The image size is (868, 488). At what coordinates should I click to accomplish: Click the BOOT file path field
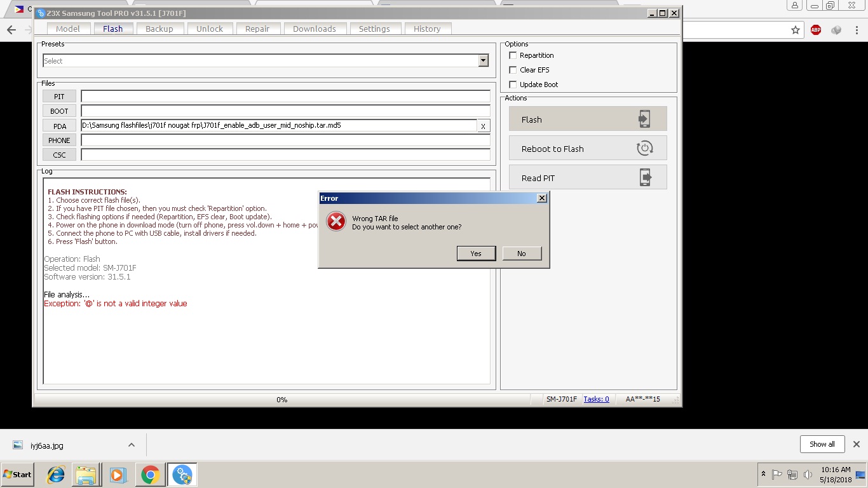click(285, 111)
